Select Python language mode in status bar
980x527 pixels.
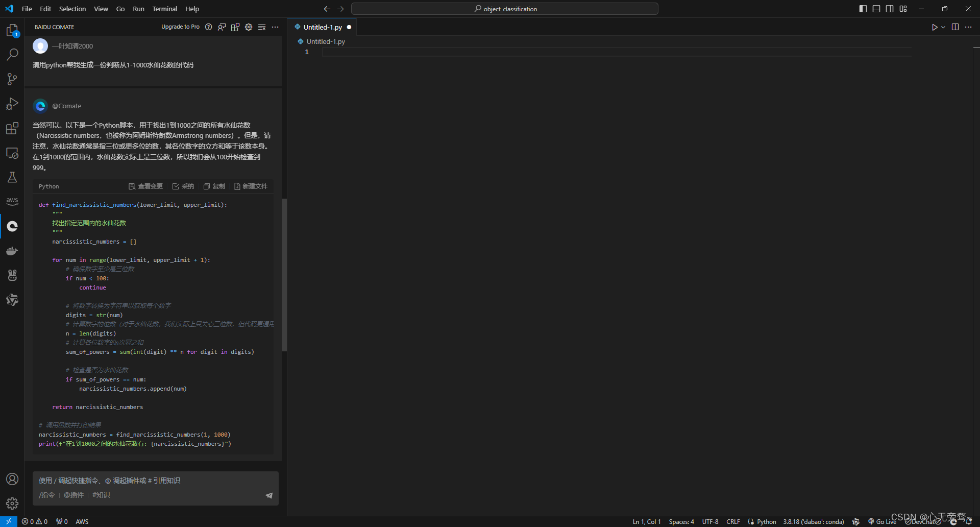click(x=766, y=521)
